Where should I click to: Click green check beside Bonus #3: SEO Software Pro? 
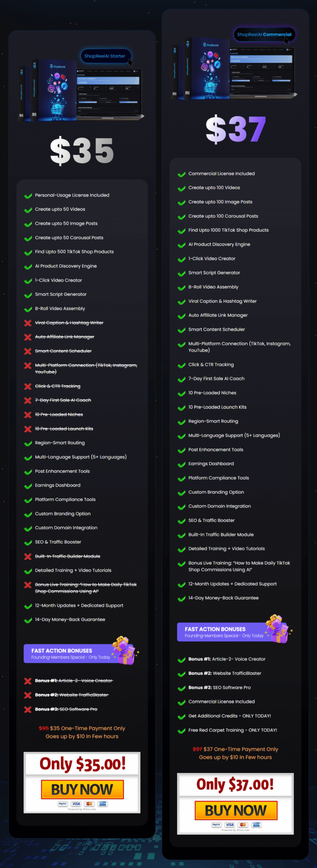[x=182, y=687]
